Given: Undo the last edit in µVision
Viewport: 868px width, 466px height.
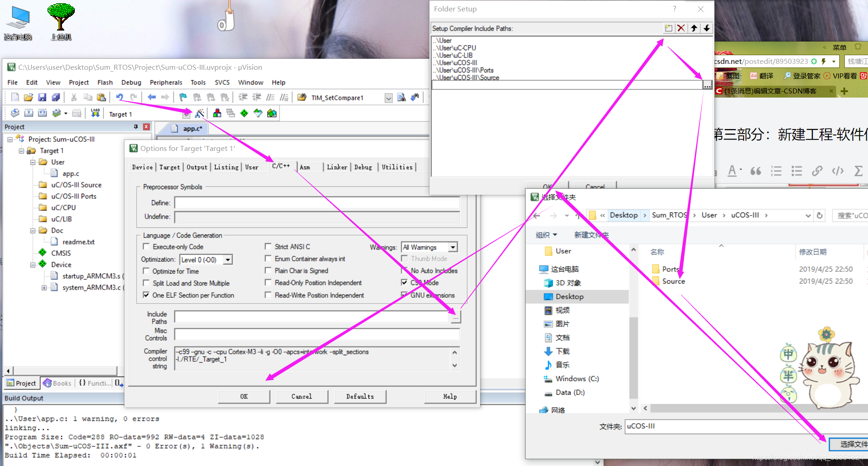Looking at the screenshot, I should 119,97.
